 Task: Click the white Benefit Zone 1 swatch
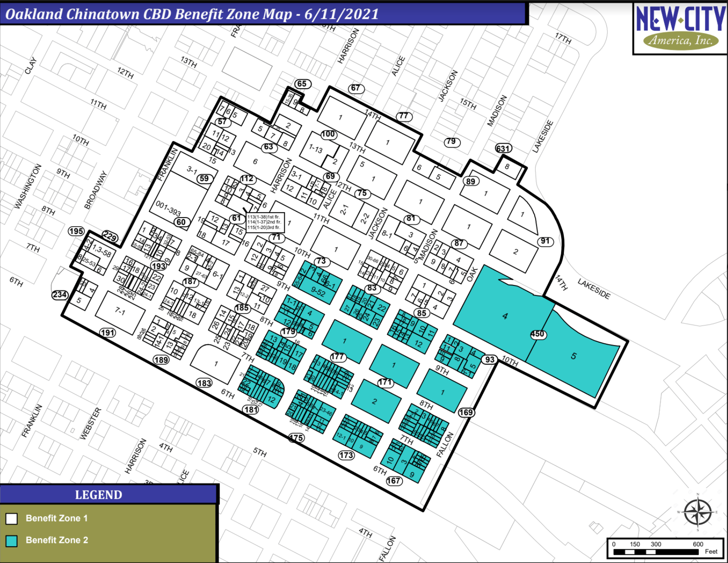pyautogui.click(x=12, y=519)
